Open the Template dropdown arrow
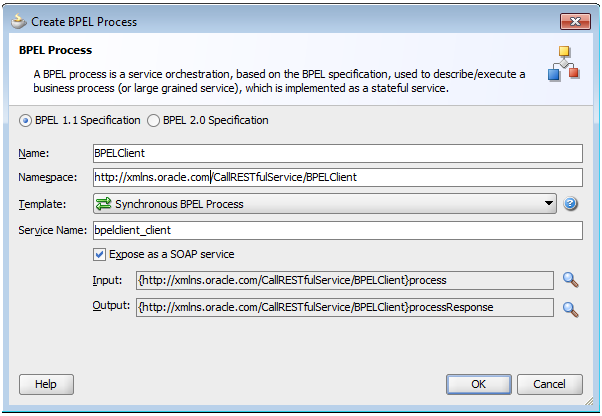602x416 pixels. click(x=548, y=204)
